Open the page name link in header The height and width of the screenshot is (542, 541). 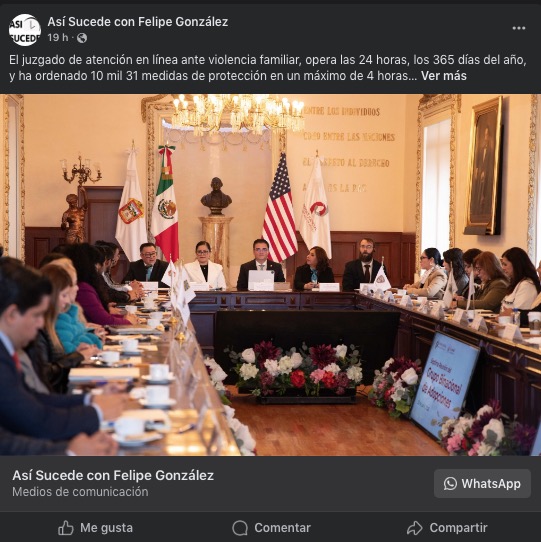(138, 22)
